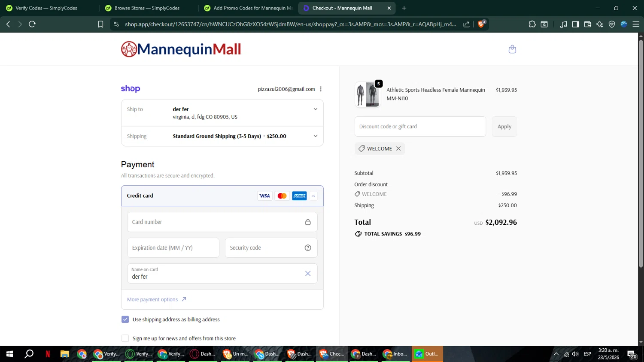Show the 5 additional card brands badge
Viewport: 644px width, 362px height.
pos(313,196)
